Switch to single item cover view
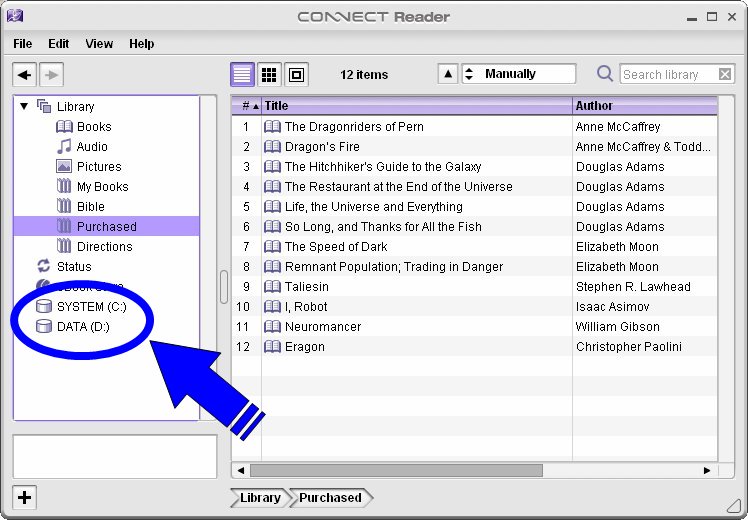 pyautogui.click(x=296, y=74)
